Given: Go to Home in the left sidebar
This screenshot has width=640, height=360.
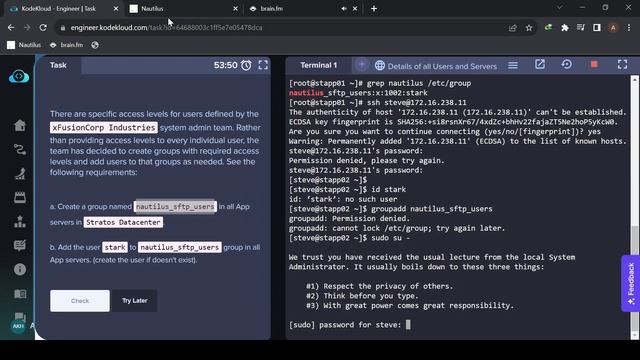Looking at the screenshot, I should [20, 125].
